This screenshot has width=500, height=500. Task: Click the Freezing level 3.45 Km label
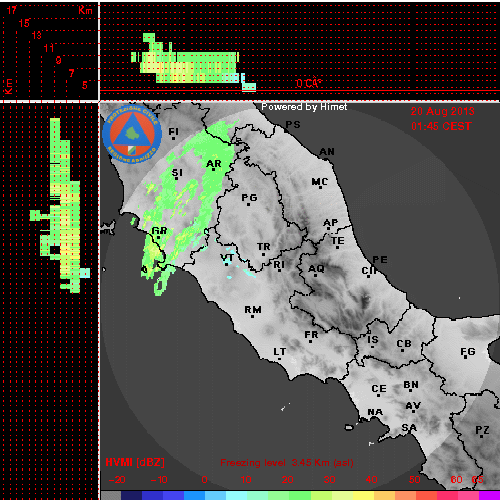[287, 463]
